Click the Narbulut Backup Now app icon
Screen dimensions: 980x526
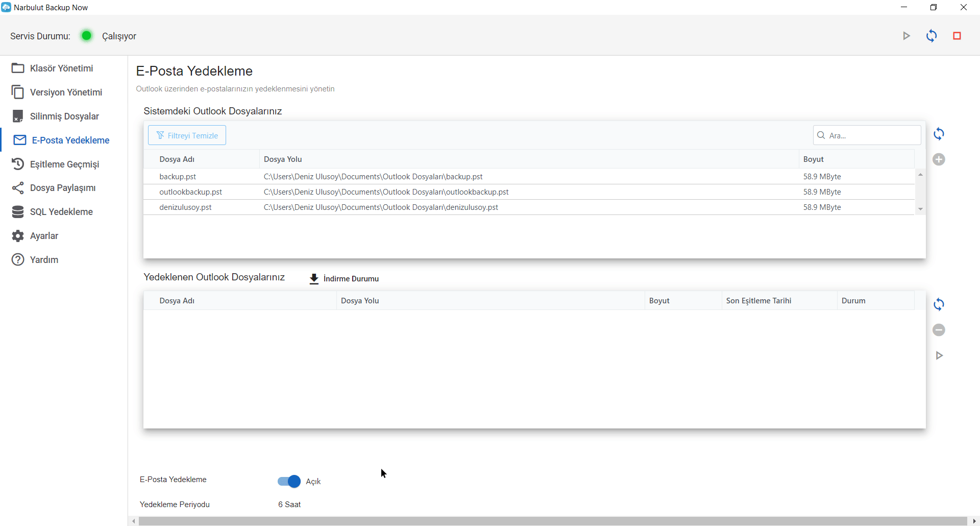click(x=6, y=7)
